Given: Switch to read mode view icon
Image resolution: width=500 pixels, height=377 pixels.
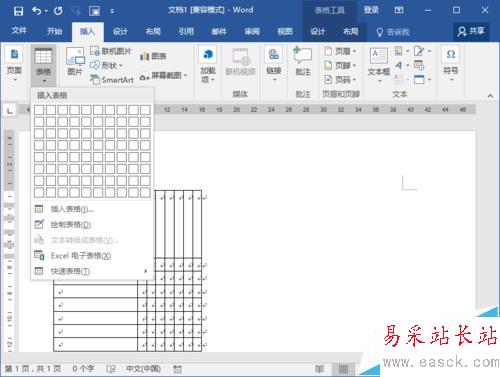Looking at the screenshot, I should click(319, 369).
